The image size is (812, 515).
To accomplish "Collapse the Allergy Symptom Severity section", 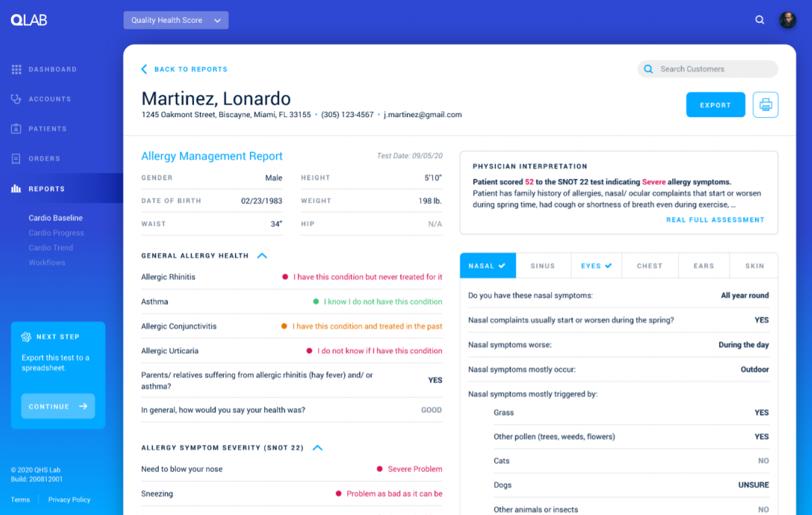I will tap(318, 448).
